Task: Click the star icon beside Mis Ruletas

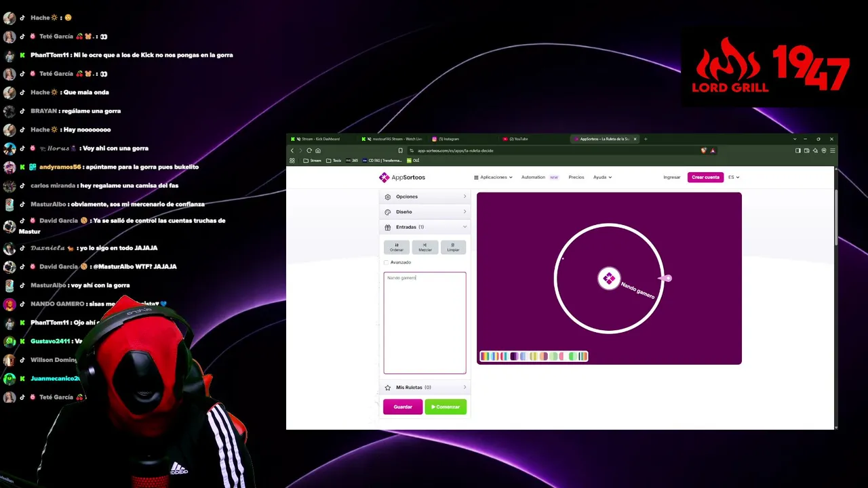Action: [x=388, y=388]
